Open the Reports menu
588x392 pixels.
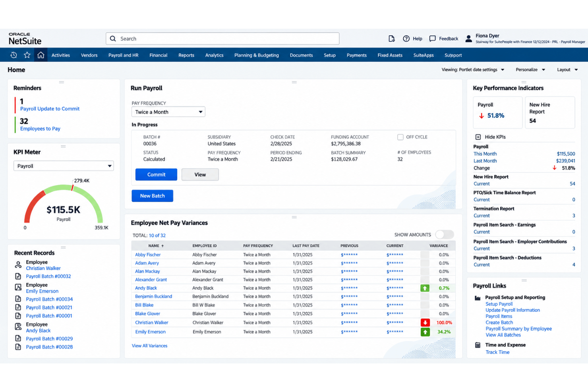186,55
